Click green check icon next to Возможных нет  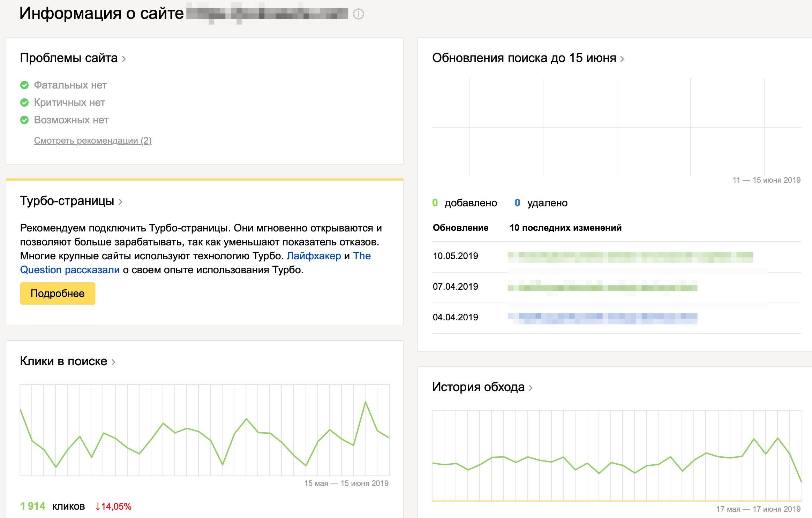pyautogui.click(x=24, y=120)
